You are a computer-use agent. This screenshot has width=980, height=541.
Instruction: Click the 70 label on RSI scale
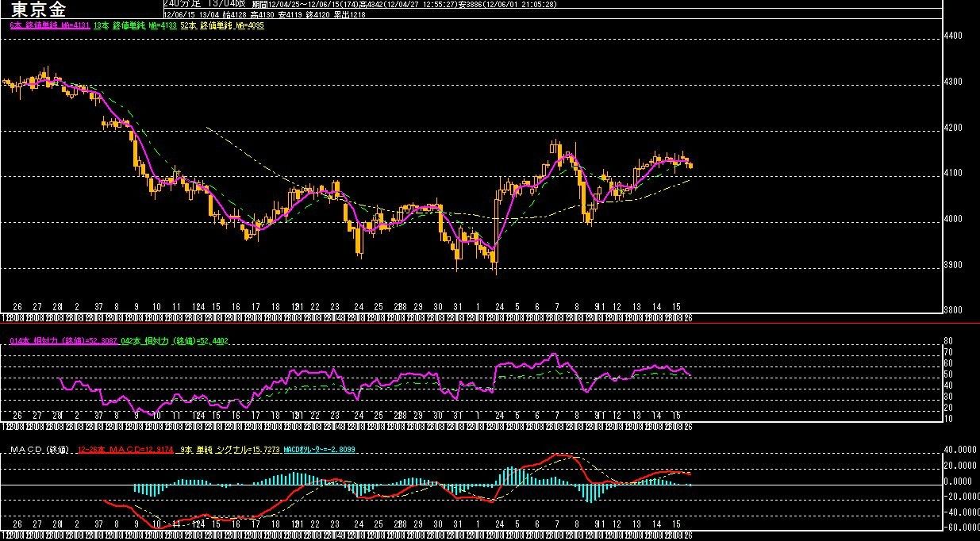pyautogui.click(x=947, y=352)
